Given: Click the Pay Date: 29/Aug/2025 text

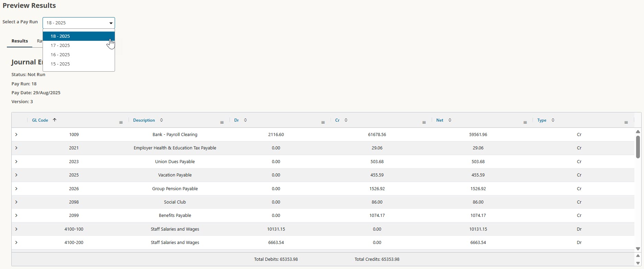Looking at the screenshot, I should [36, 93].
